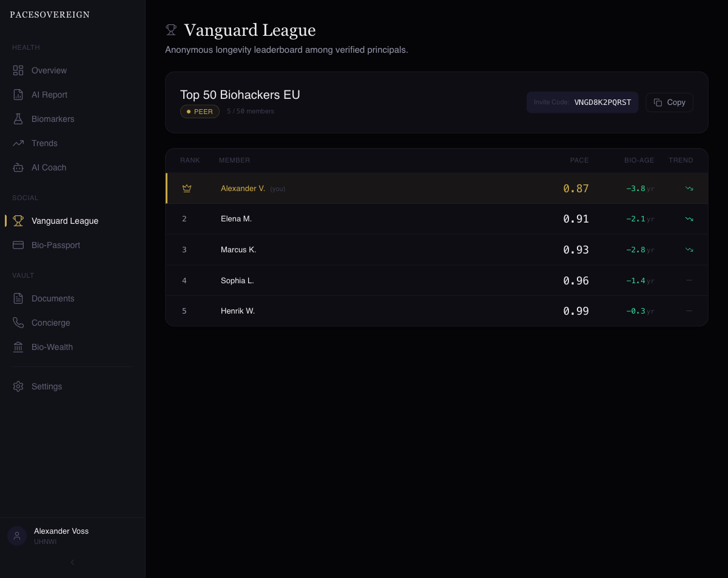Click the PEER league badge

click(200, 112)
